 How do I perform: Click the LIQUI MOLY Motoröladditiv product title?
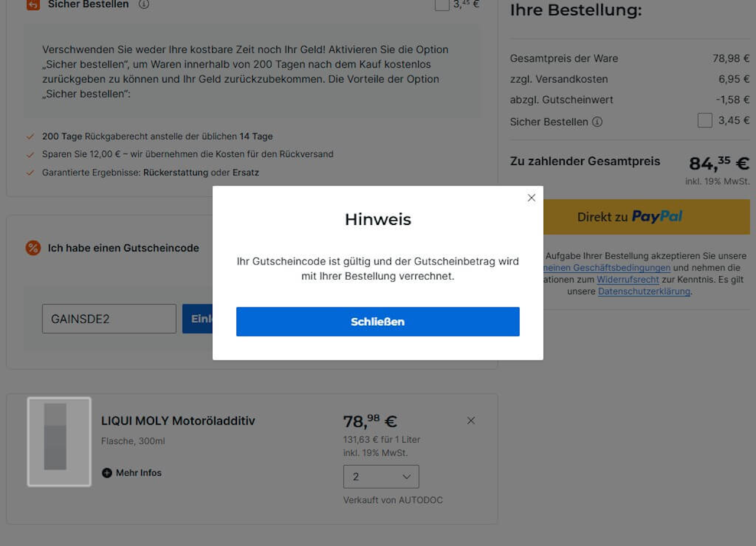pos(178,421)
